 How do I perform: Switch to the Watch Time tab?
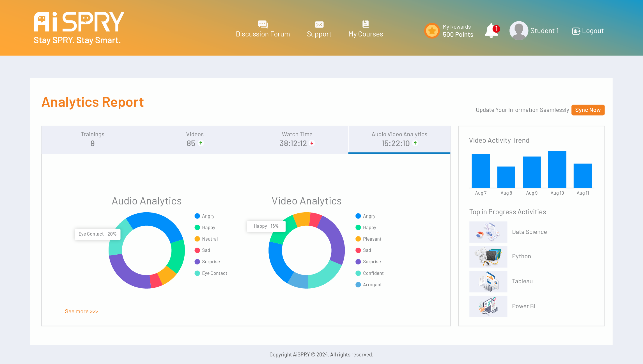click(297, 139)
